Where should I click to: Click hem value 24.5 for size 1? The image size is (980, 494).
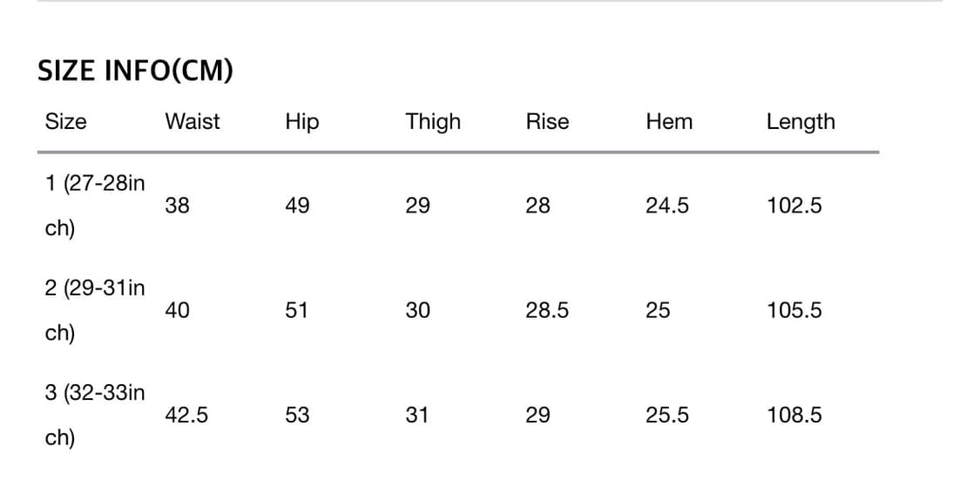pos(667,206)
